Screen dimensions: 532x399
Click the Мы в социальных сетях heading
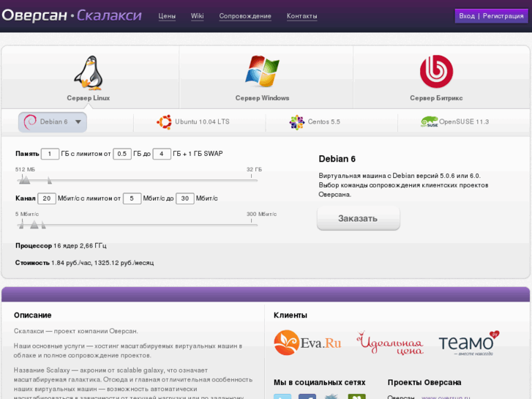[320, 382]
